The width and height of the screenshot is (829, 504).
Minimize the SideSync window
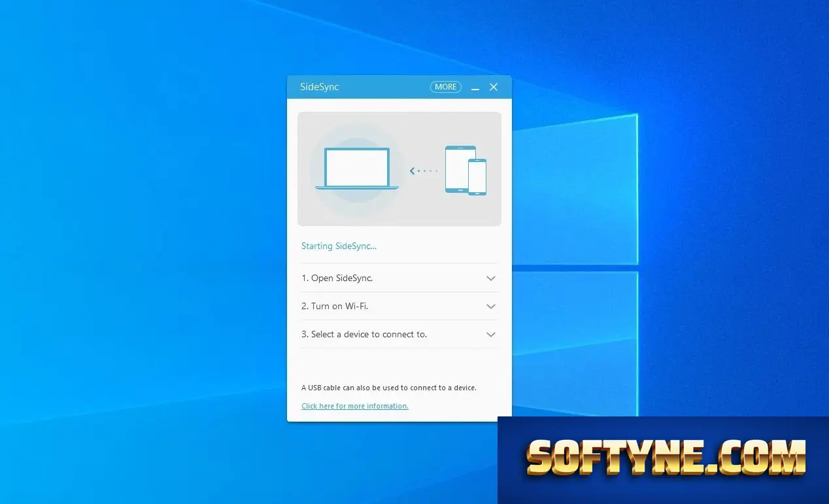pyautogui.click(x=475, y=88)
